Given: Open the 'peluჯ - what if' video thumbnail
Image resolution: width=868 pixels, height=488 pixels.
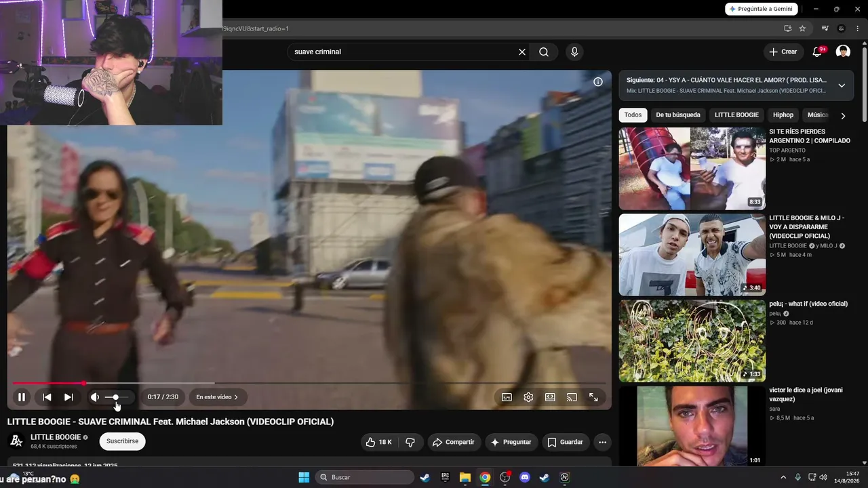Looking at the screenshot, I should click(x=692, y=341).
